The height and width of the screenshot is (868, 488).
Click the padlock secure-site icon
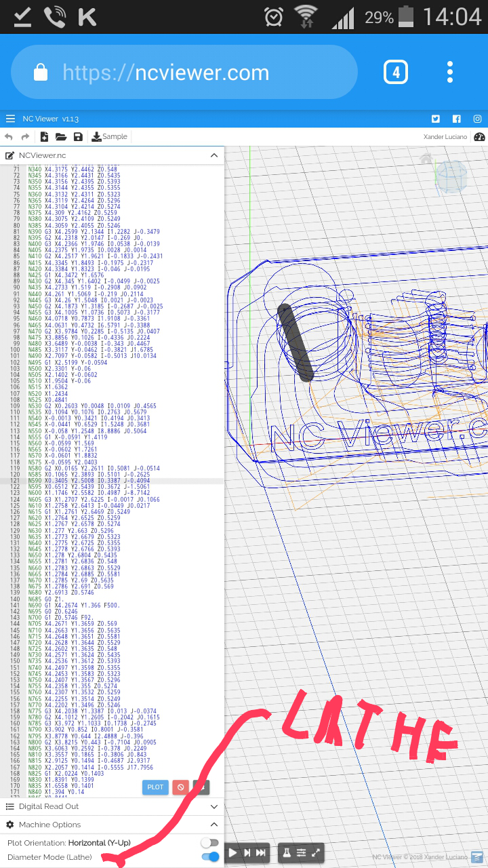[41, 72]
